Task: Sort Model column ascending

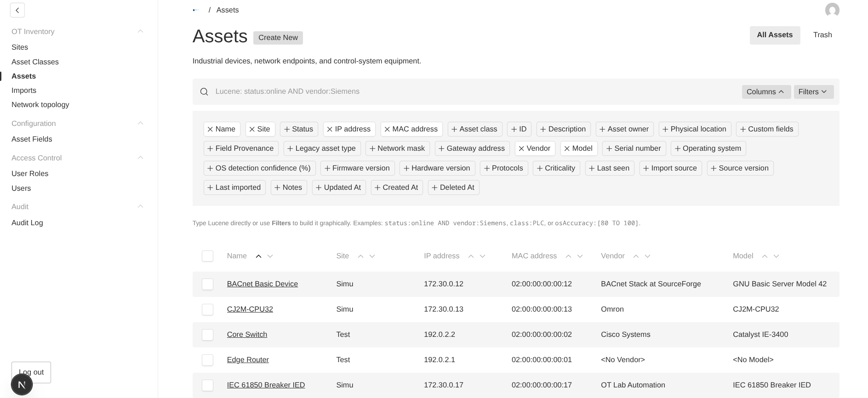Action: tap(765, 256)
